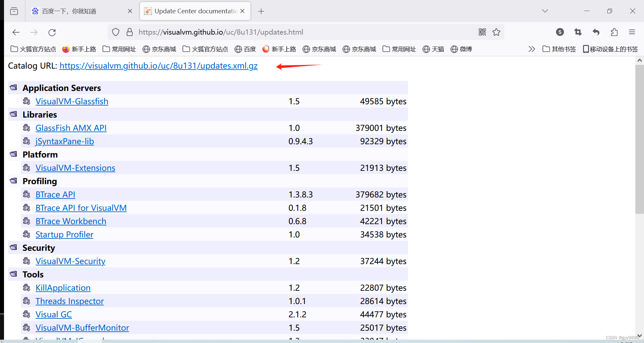Screen dimensions: 644x343
Task: Open the first 京东商城 bookmark
Action: tap(159, 49)
